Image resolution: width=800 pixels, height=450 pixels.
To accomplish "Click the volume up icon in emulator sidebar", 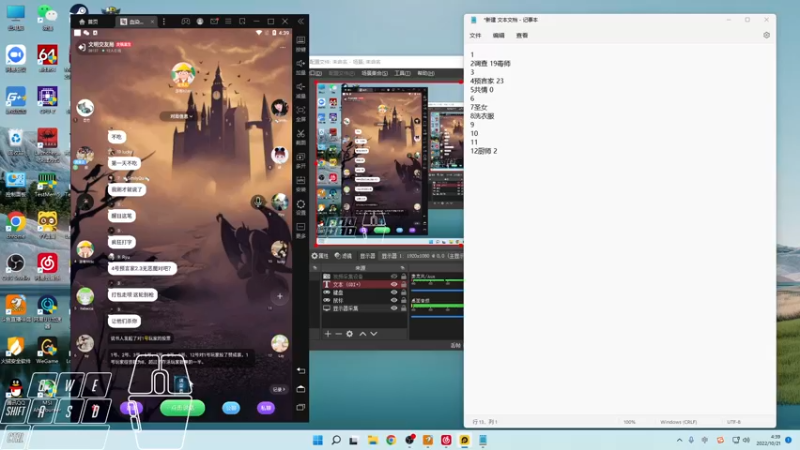I will 301,64.
